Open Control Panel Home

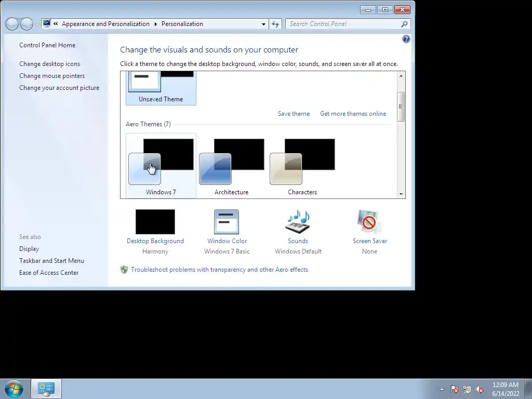click(47, 45)
